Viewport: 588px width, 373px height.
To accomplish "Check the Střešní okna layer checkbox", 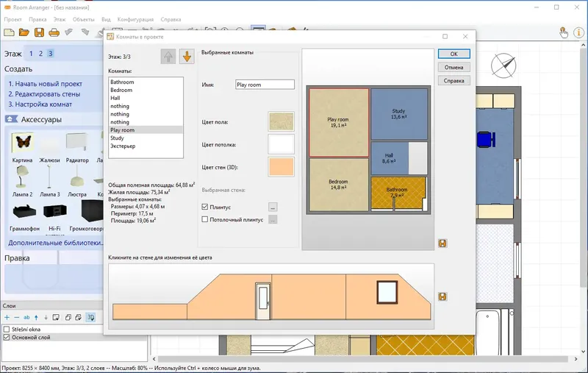I will (7, 329).
